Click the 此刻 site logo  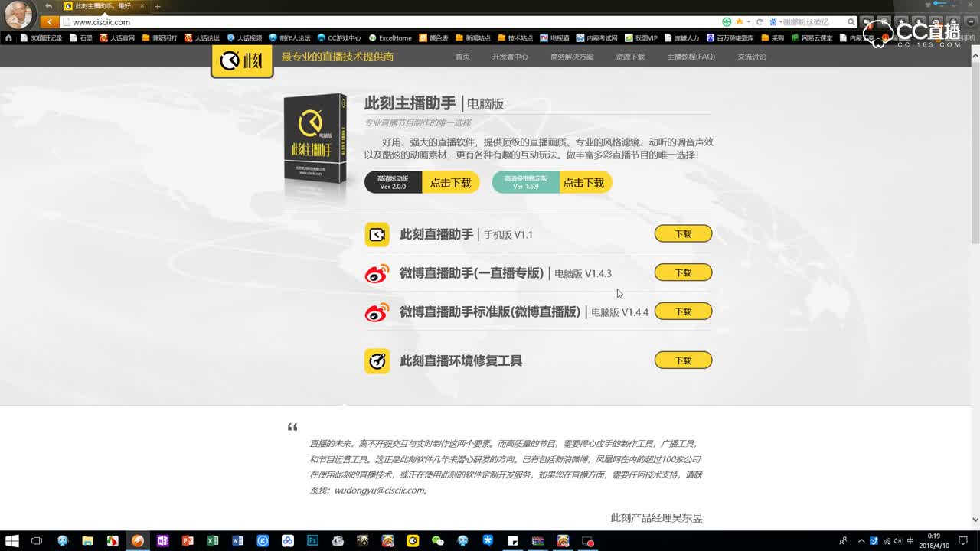[242, 60]
